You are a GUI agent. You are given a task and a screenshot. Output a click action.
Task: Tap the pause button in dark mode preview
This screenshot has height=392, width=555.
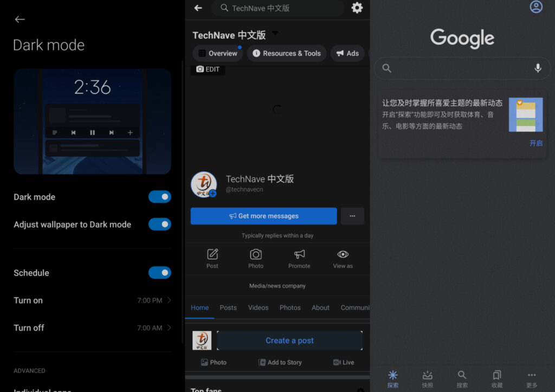[92, 132]
